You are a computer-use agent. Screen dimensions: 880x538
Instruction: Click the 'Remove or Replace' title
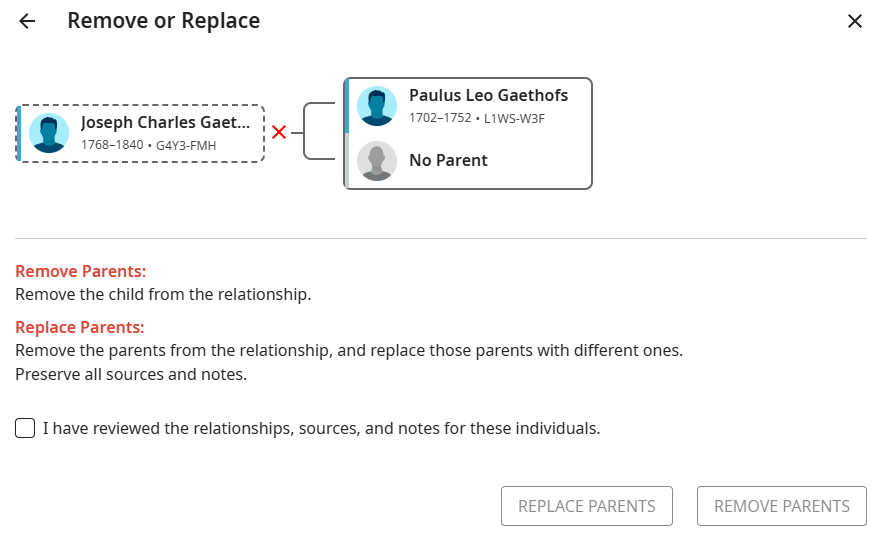(163, 21)
